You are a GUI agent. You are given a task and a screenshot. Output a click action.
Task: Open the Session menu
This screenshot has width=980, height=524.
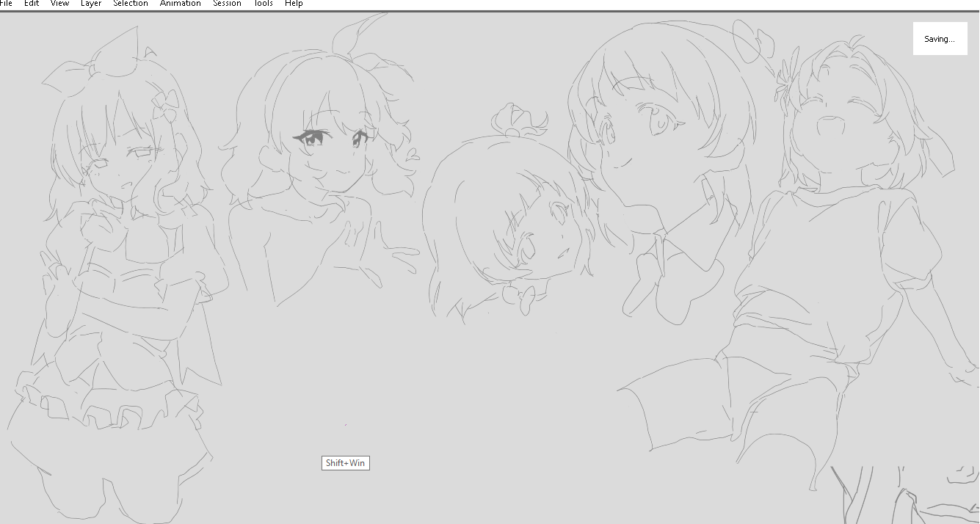[x=227, y=4]
